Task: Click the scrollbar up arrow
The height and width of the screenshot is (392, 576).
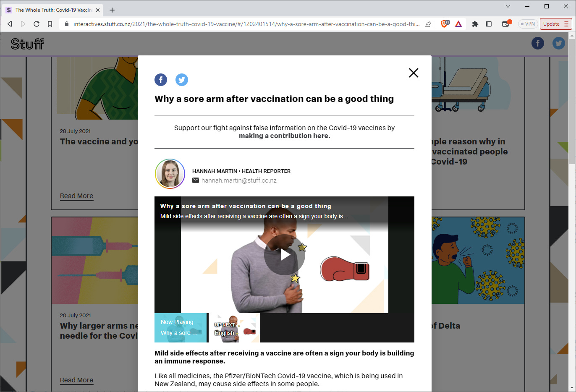Action: click(572, 36)
